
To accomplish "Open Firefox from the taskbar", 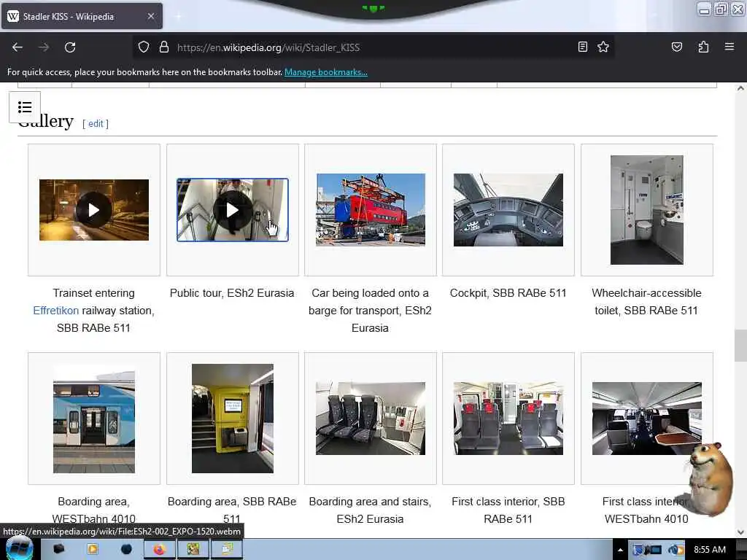I will (159, 550).
